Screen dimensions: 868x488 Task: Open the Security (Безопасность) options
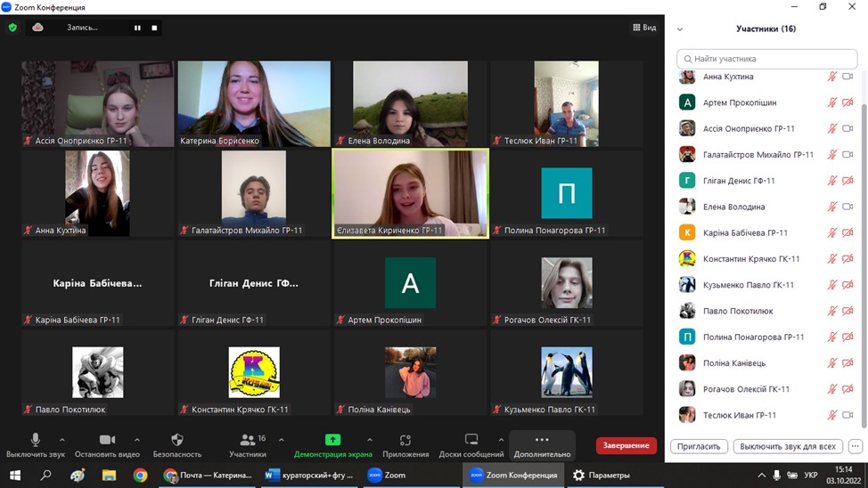pos(176,445)
